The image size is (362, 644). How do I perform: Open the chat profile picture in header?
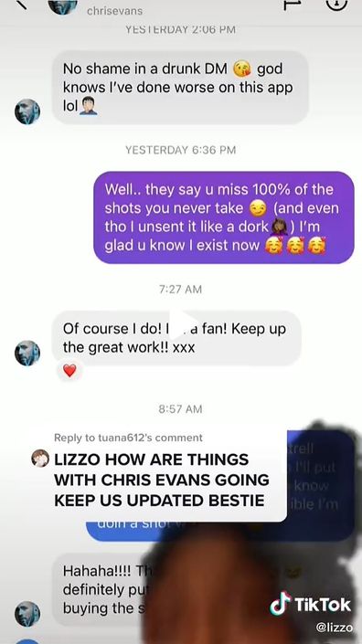[x=62, y=5]
